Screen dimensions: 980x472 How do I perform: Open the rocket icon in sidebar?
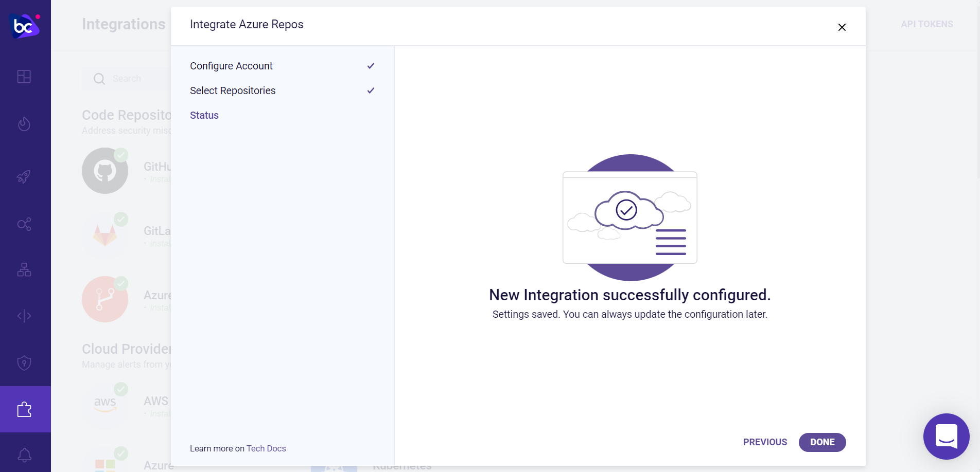point(24,177)
